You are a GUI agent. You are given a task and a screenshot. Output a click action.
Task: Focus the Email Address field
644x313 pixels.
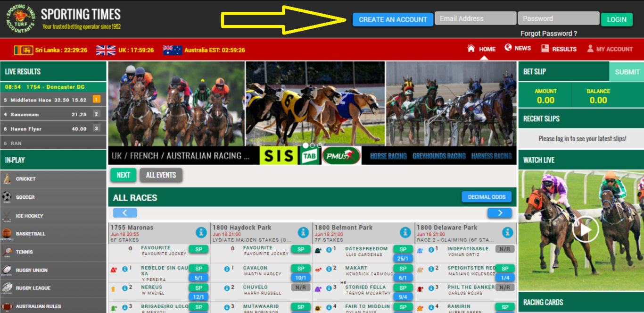tap(475, 18)
